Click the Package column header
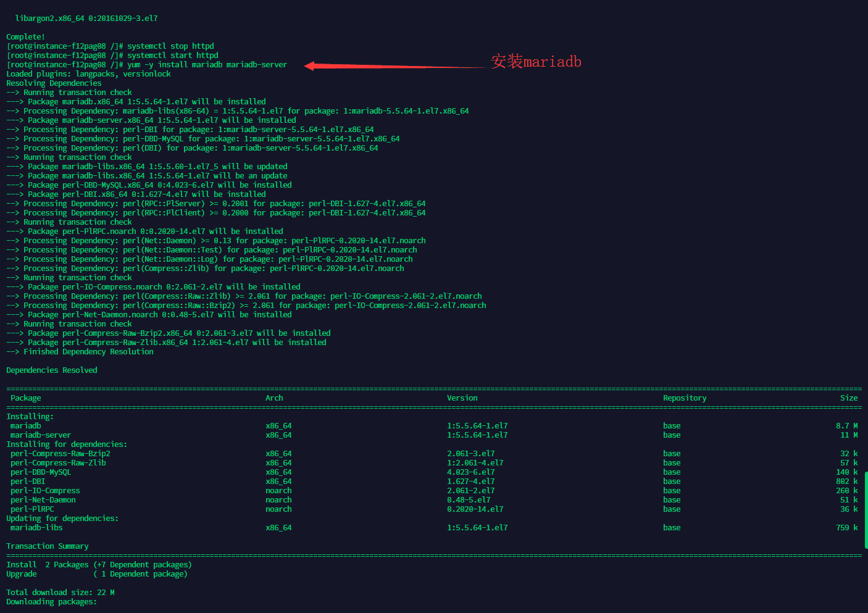868x613 pixels. coord(25,398)
